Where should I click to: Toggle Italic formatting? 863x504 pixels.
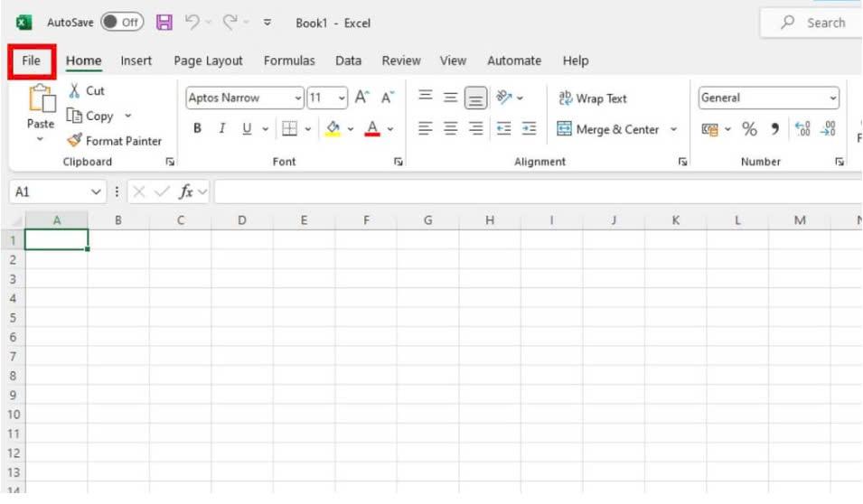click(x=221, y=129)
